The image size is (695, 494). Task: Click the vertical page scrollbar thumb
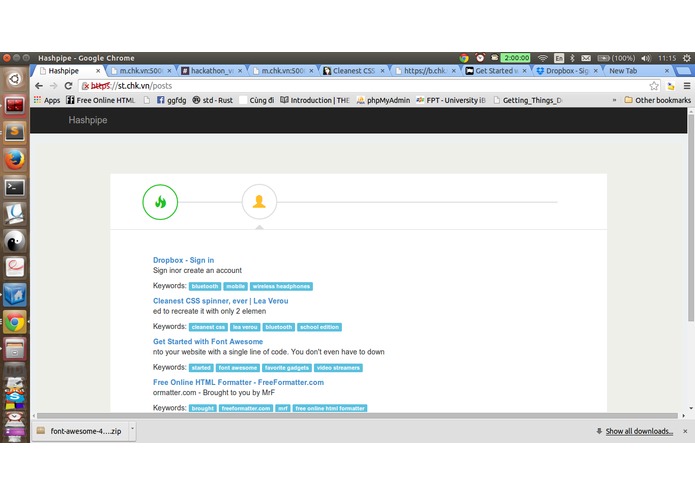point(691,218)
